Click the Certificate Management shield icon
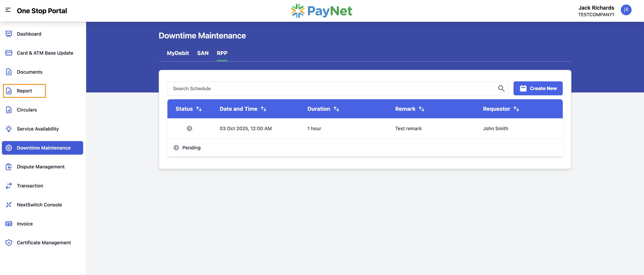This screenshot has width=644, height=275. click(x=9, y=243)
